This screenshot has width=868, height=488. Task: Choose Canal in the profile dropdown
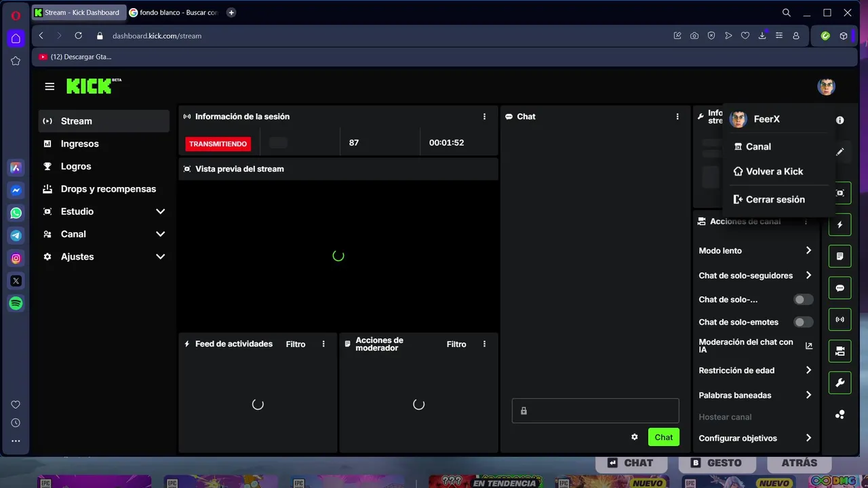(778, 146)
